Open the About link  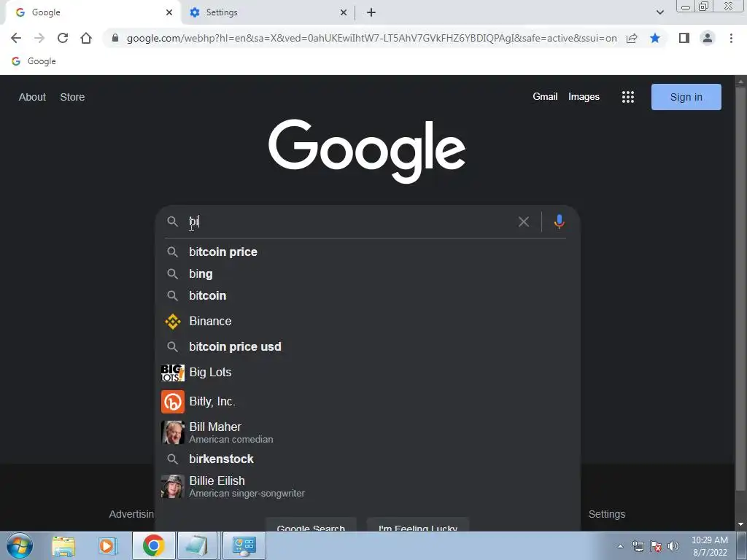point(32,97)
